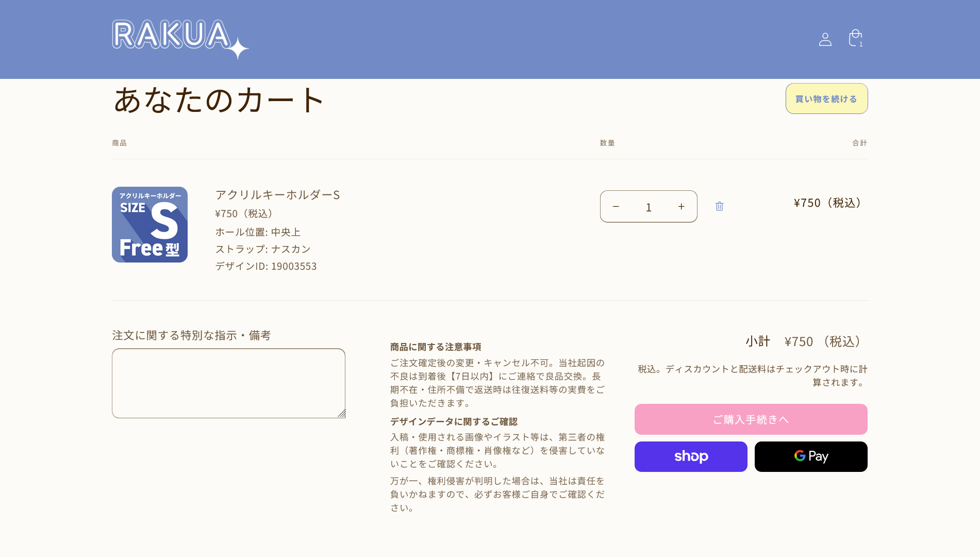Click the 買い物を続ける button
980x557 pixels.
[826, 98]
